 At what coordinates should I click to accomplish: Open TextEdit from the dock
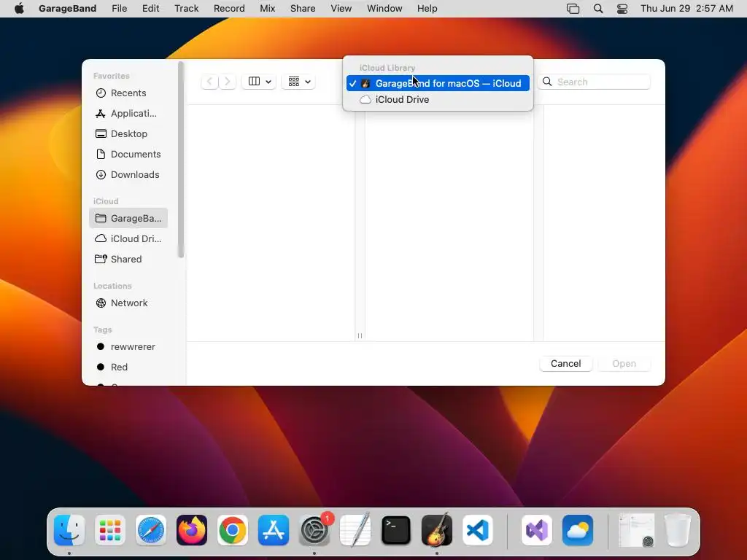pyautogui.click(x=355, y=530)
